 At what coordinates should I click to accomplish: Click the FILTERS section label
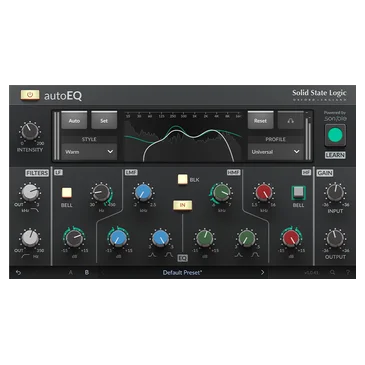tap(37, 173)
